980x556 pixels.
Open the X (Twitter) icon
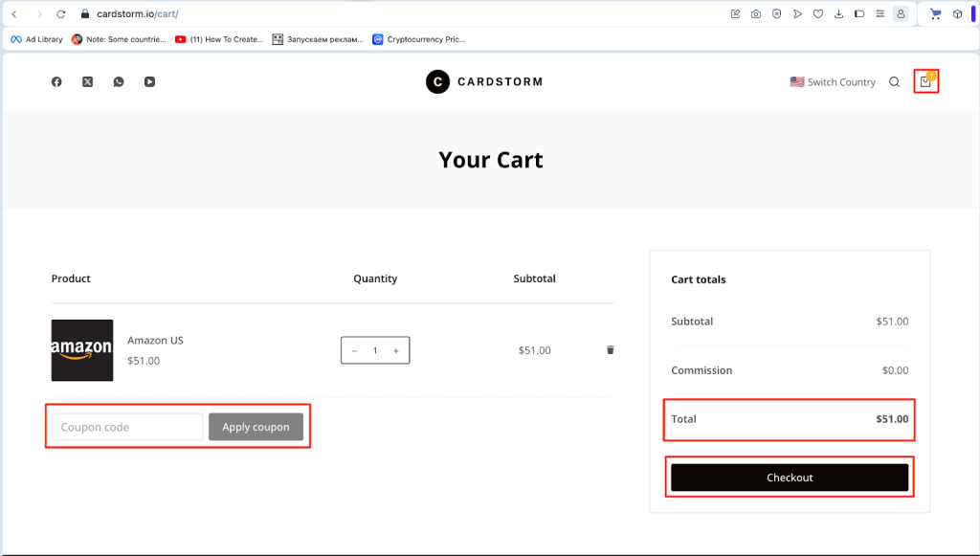87,81
